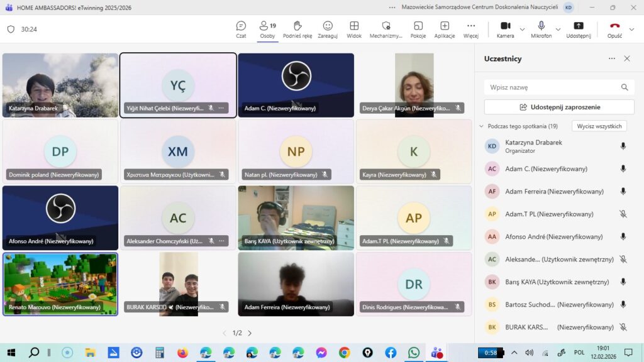Mute Adam Ferreira in participant list
The height and width of the screenshot is (362, 644).
pos(623,191)
